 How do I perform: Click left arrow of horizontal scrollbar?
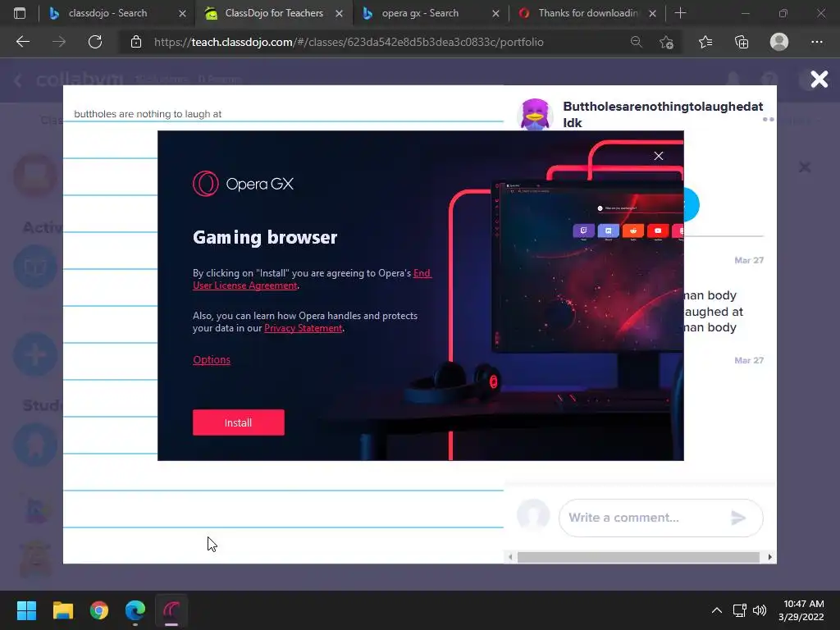[510, 557]
